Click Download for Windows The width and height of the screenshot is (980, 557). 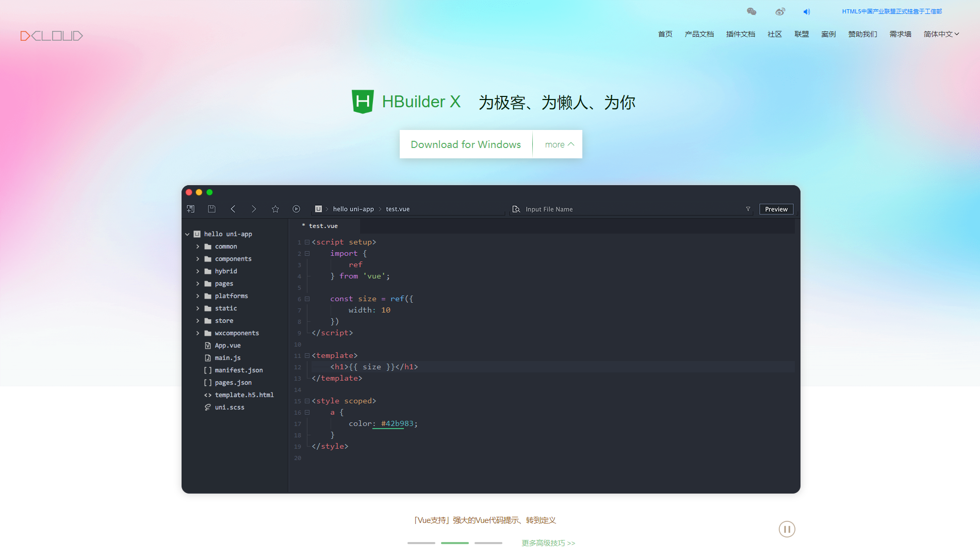(x=465, y=144)
